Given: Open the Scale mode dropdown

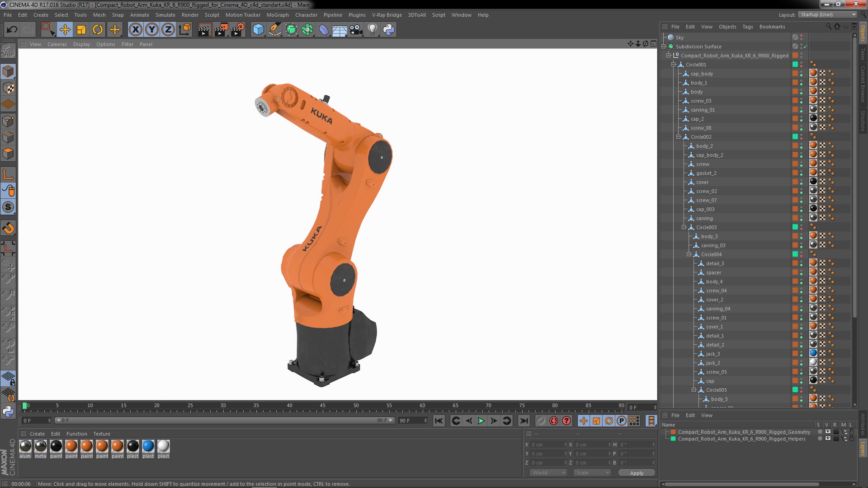Looking at the screenshot, I should (x=592, y=473).
